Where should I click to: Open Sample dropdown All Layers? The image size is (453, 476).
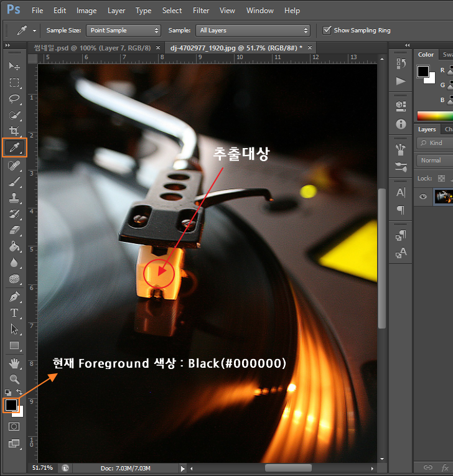click(253, 30)
